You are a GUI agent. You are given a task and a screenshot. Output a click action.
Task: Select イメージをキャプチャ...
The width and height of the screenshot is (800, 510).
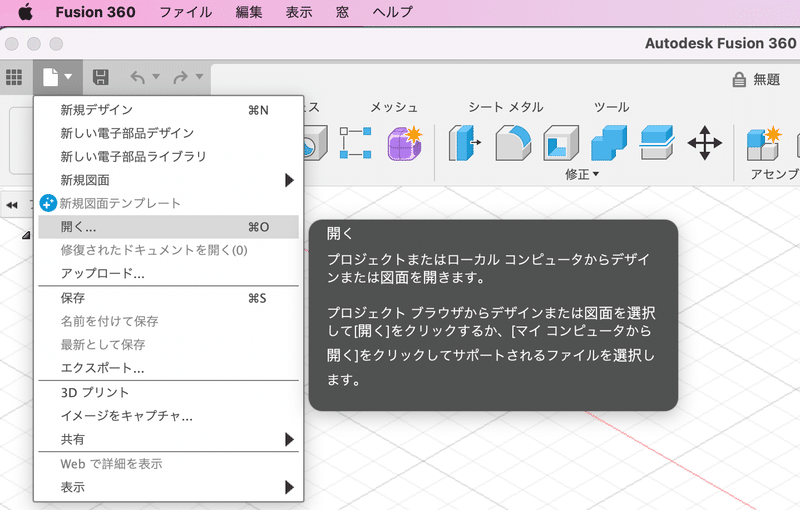pos(168,416)
